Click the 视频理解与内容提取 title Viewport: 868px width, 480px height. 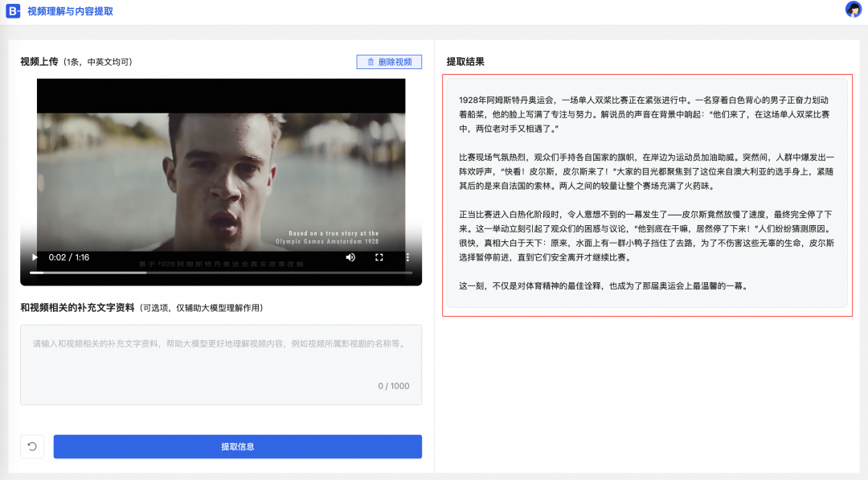pyautogui.click(x=70, y=11)
